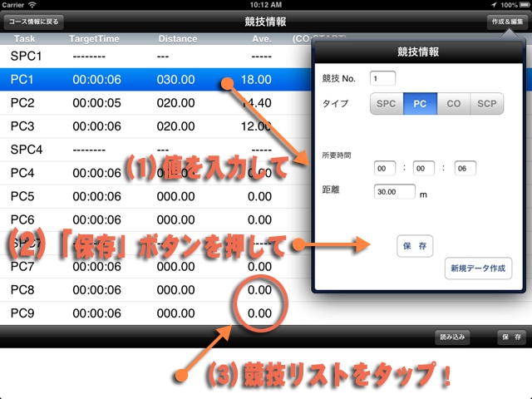Click the hours field of 所要時間
Screen dimensions: 532x399
point(386,168)
